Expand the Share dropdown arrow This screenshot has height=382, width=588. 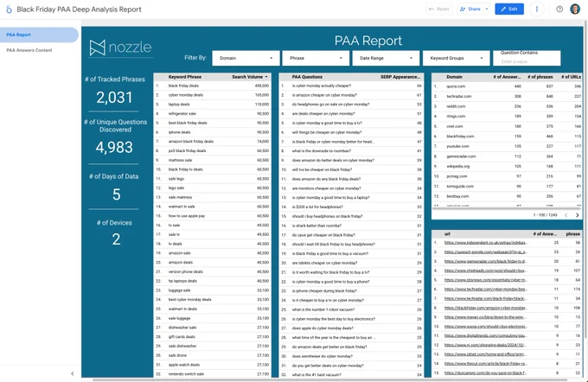[487, 9]
